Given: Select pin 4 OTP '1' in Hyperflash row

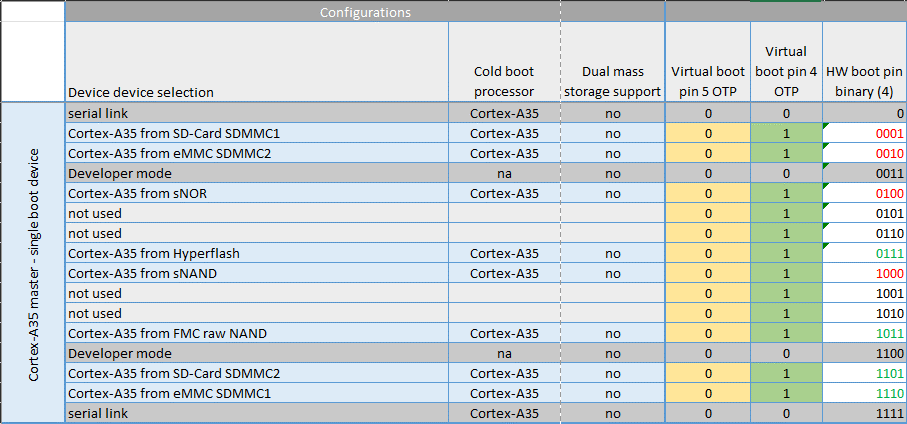Looking at the screenshot, I should [x=786, y=253].
